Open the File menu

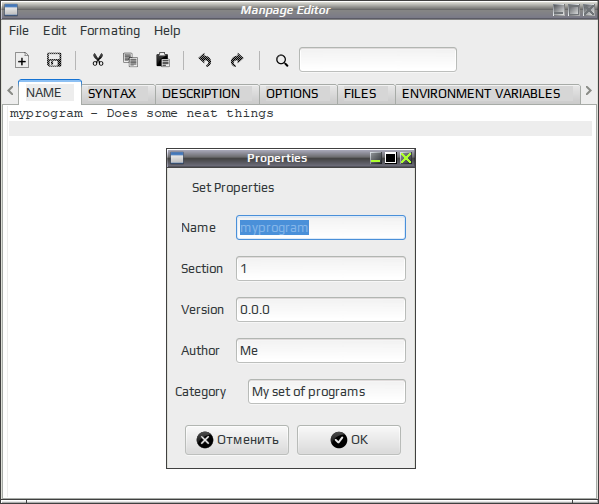tap(19, 31)
